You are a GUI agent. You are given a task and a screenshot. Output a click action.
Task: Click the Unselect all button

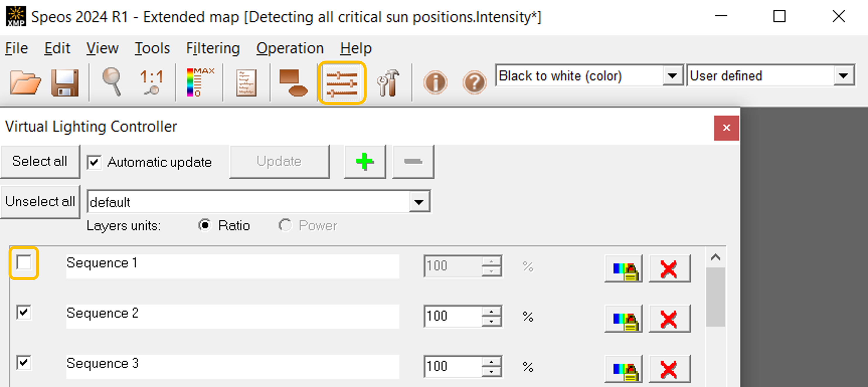[x=40, y=202]
